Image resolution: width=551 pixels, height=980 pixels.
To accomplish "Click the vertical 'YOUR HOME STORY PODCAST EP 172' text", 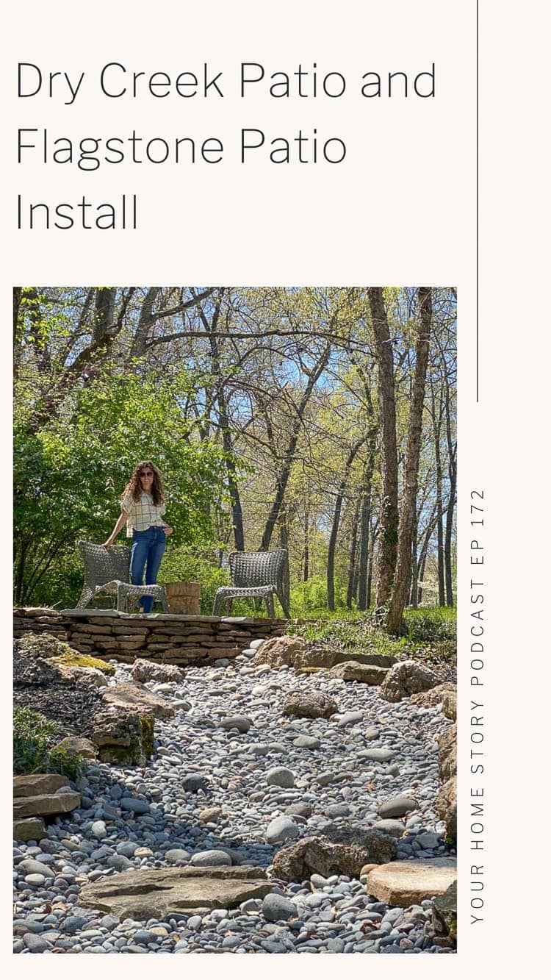I will [477, 706].
